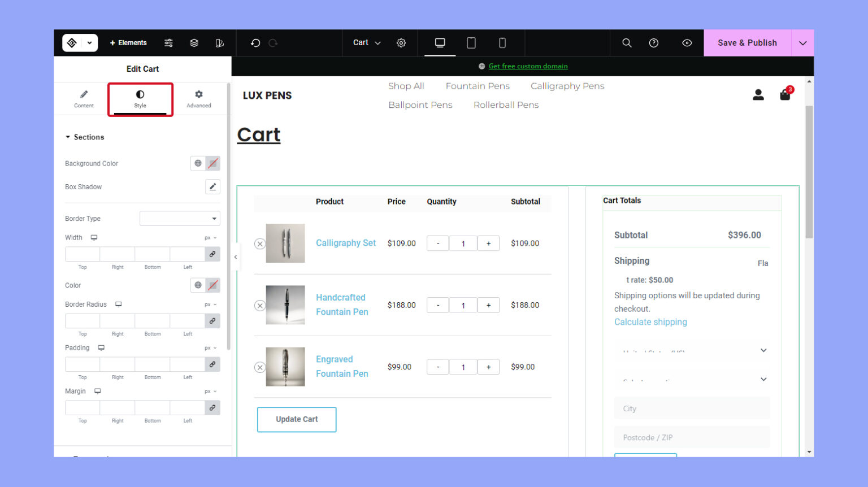
Task: Unlink the Padding values chain toggle
Action: [212, 364]
